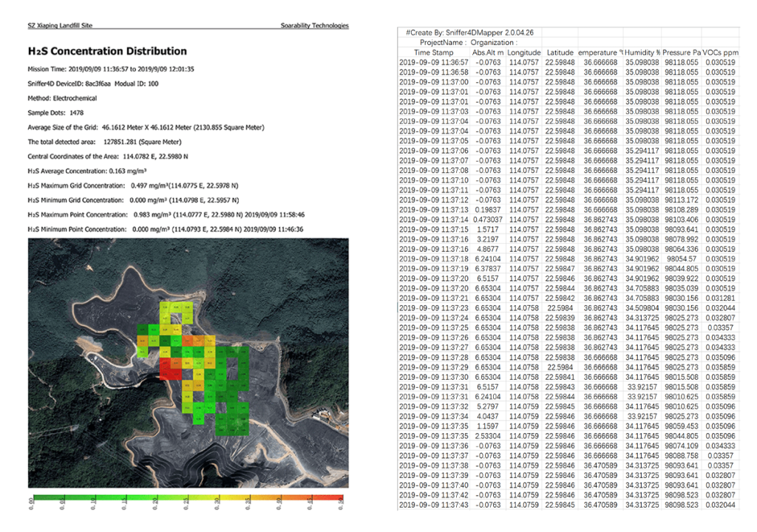Viewport: 757px width, 532px height.
Task: Click the "Sample Dots: 1478" line
Action: [55, 112]
